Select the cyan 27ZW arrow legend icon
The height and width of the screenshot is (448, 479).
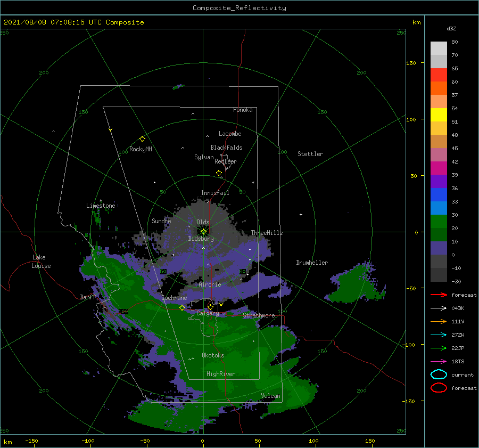tap(439, 335)
